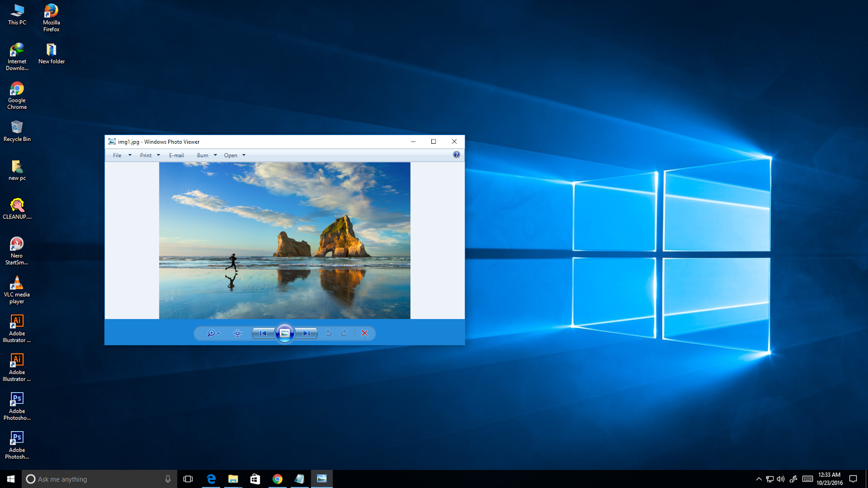Minimize the Windows Photo Viewer window
Image resolution: width=868 pixels, height=488 pixels.
413,142
